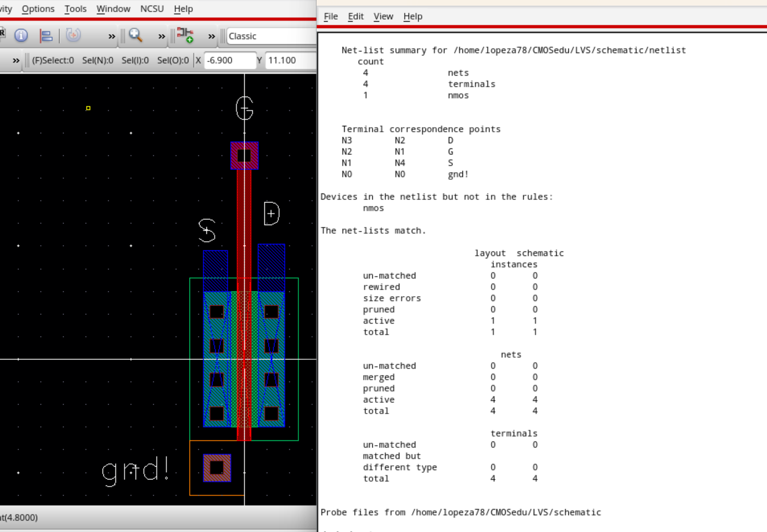This screenshot has height=532, width=767.
Task: Open the Window menu in layout editor
Action: click(113, 9)
